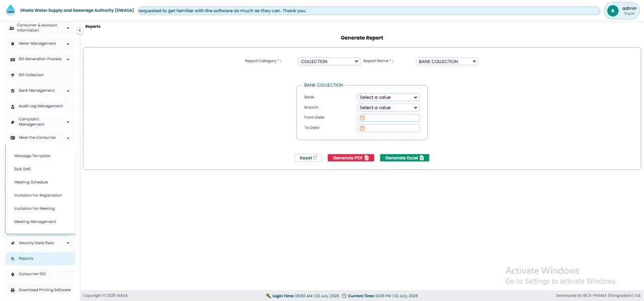Open the To Date calendar icon
Image resolution: width=644 pixels, height=301 pixels.
coord(362,128)
